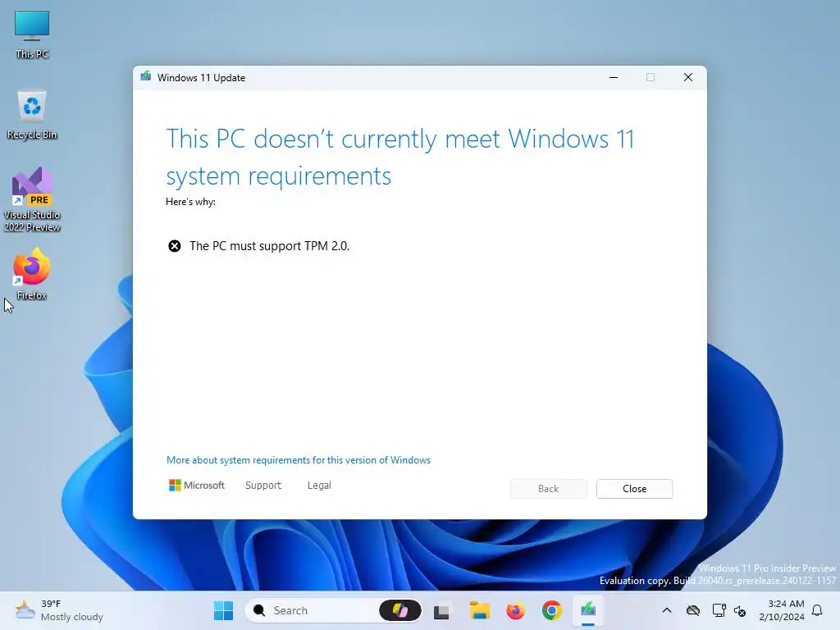Open the Support link
Image resolution: width=840 pixels, height=630 pixels.
pyautogui.click(x=263, y=486)
